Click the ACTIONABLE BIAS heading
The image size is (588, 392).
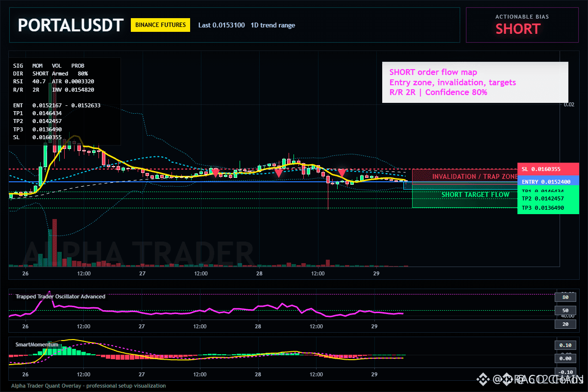522,17
